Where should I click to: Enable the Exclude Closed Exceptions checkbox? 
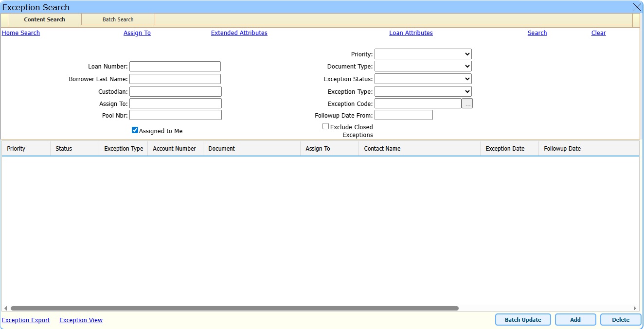click(325, 126)
